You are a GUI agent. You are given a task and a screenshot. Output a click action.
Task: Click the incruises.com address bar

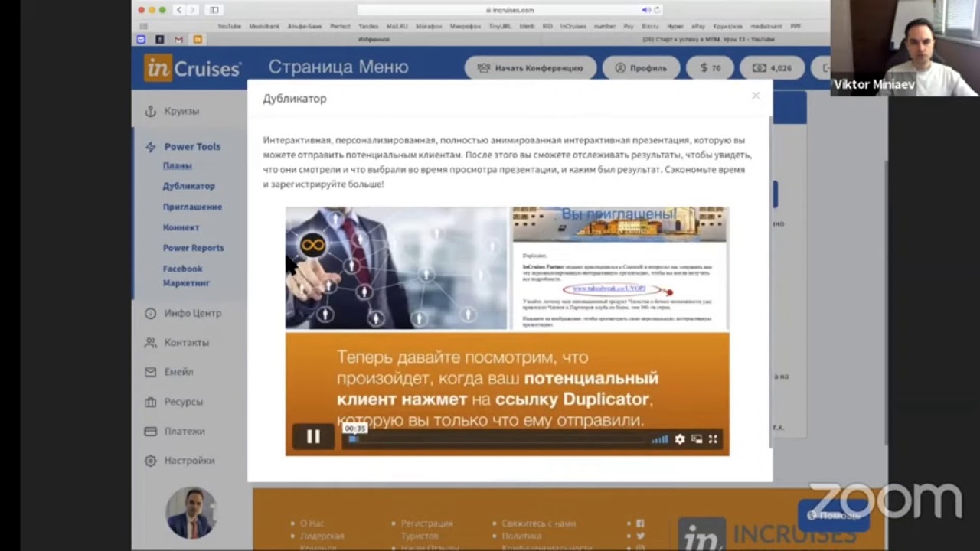pyautogui.click(x=510, y=10)
